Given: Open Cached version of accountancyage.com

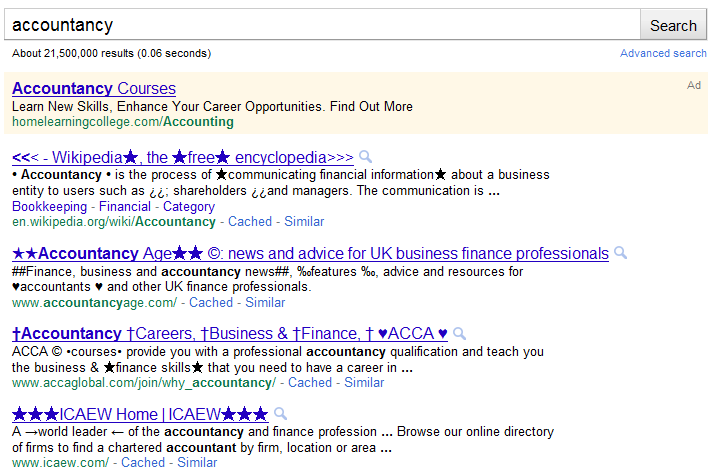Looking at the screenshot, I should click(211, 302).
